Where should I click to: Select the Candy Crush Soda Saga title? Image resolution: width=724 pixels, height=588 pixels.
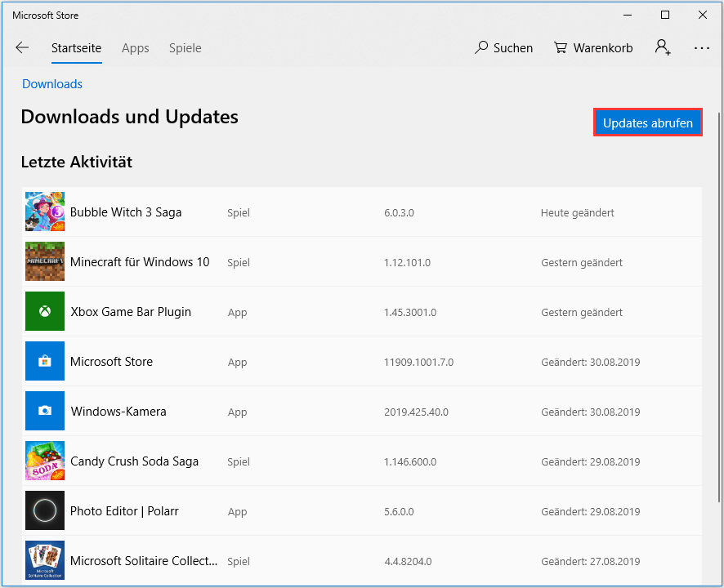coord(134,461)
